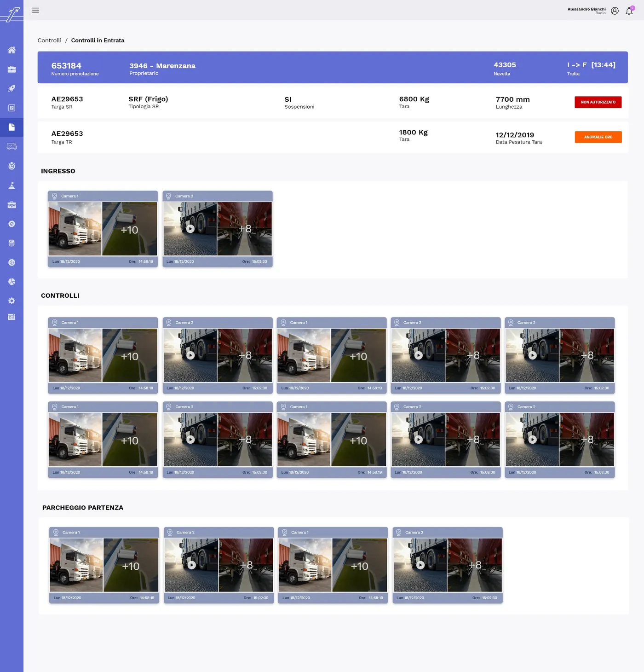The image size is (644, 672).
Task: Click the ANOMALIE CRC orange button
Action: click(598, 137)
